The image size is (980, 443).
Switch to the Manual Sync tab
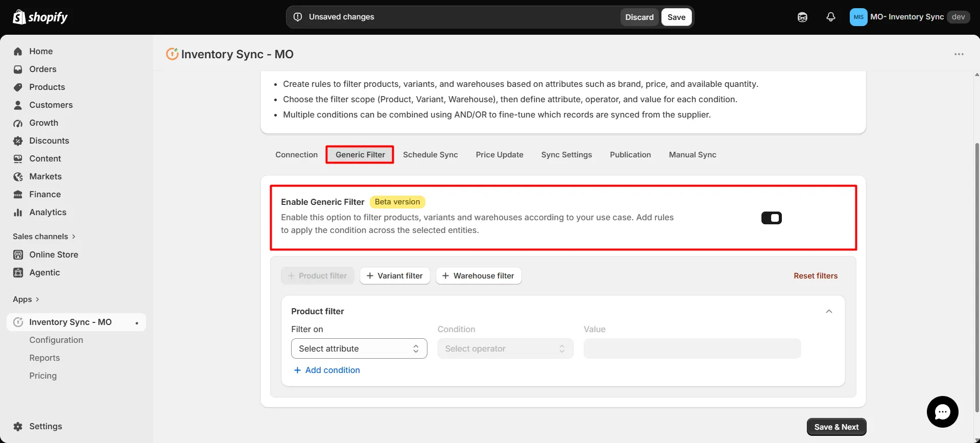(692, 155)
